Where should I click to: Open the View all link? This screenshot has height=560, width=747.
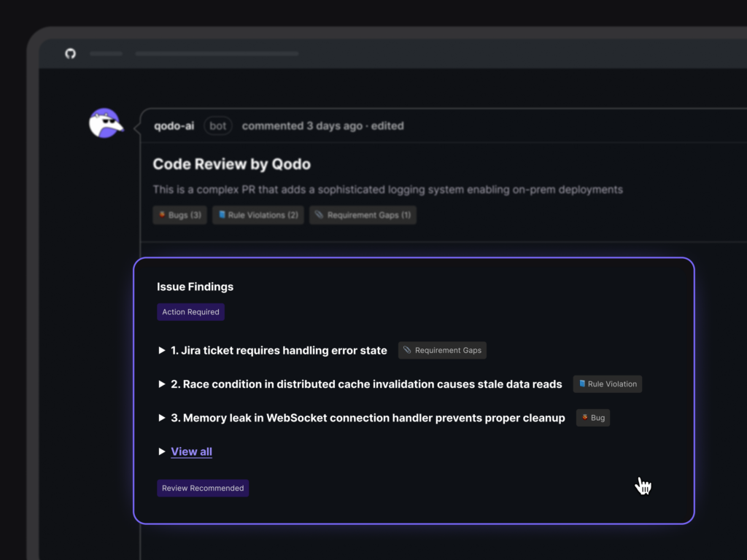191,452
